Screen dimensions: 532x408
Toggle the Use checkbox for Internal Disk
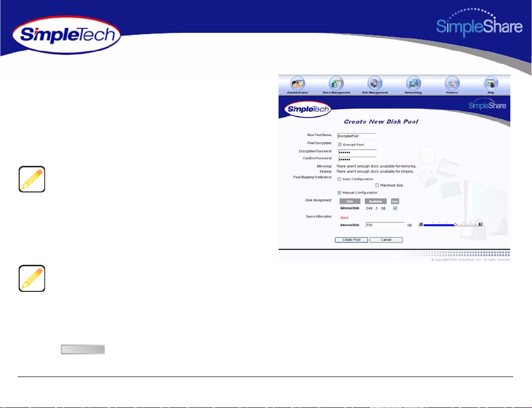(395, 208)
